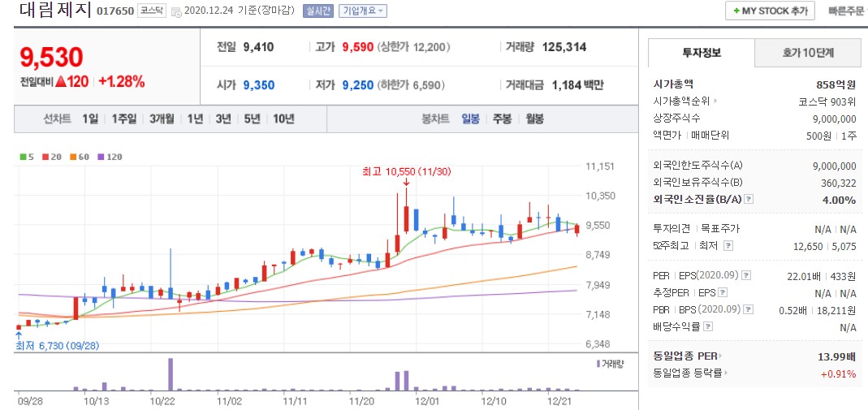
Task: Click the red 20-day moving average legend
Action: click(x=51, y=158)
